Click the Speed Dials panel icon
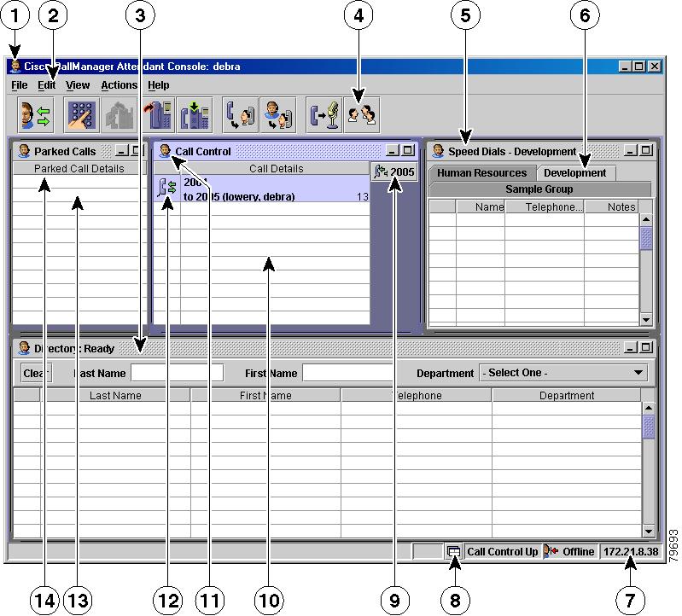682x616 pixels. coord(438,151)
